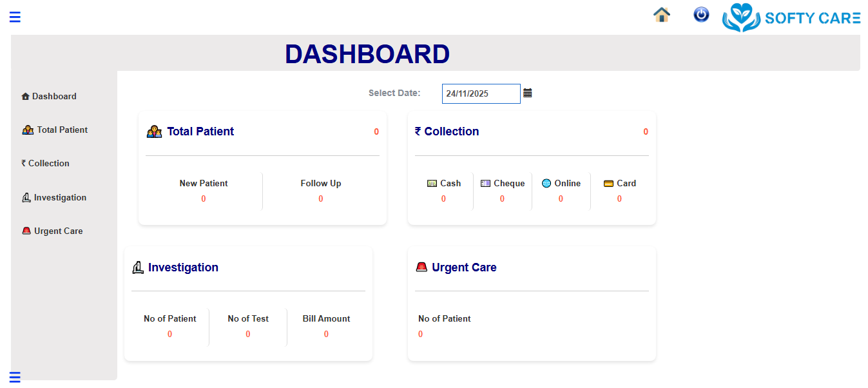Click the No of Test value
The height and width of the screenshot is (388, 868).
click(248, 334)
